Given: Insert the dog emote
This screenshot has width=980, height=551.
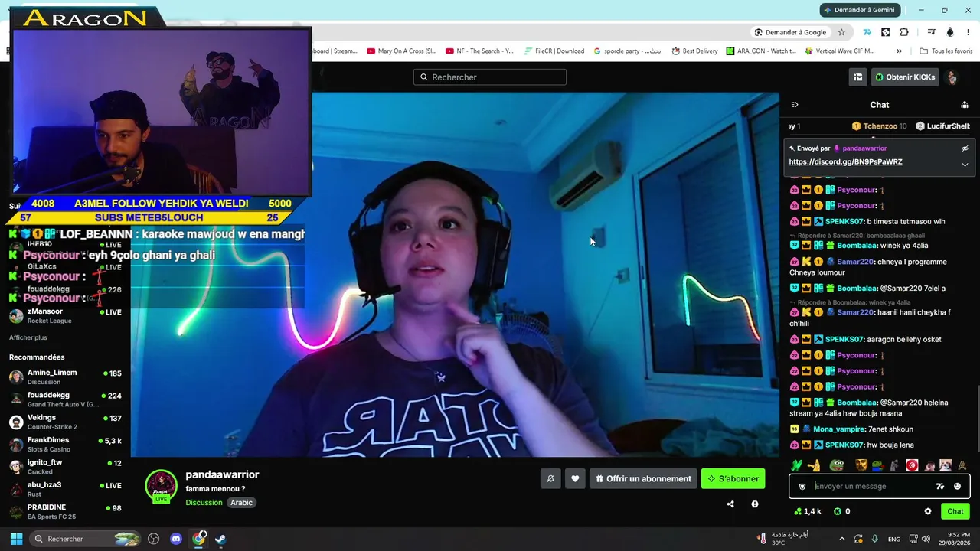Looking at the screenshot, I should [946, 465].
